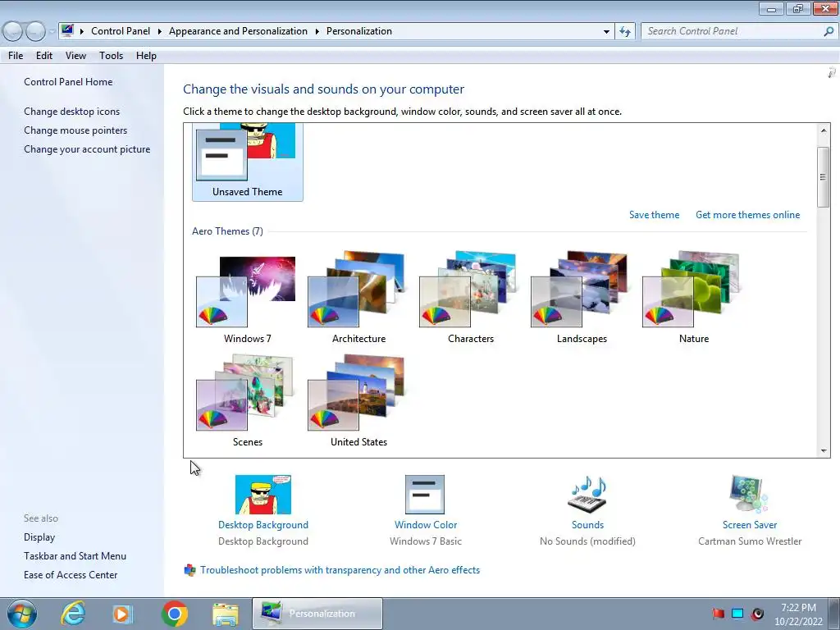840x630 pixels.
Task: Open the Display link under See also
Action: pos(39,537)
